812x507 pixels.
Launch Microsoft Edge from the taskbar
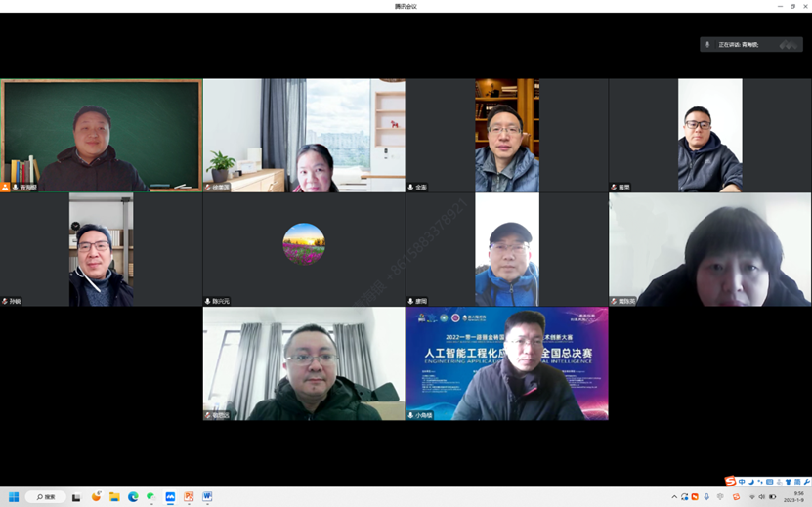(133, 497)
